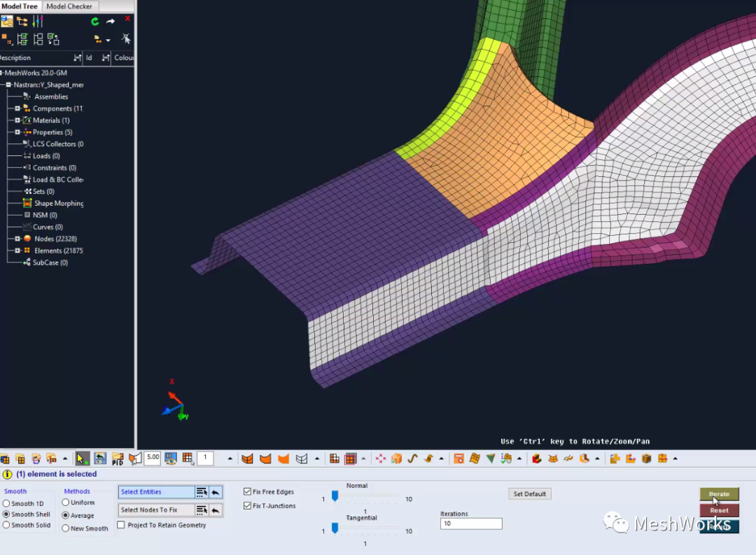The width and height of the screenshot is (756, 555).
Task: Expand the Components tree node
Action: coord(17,108)
